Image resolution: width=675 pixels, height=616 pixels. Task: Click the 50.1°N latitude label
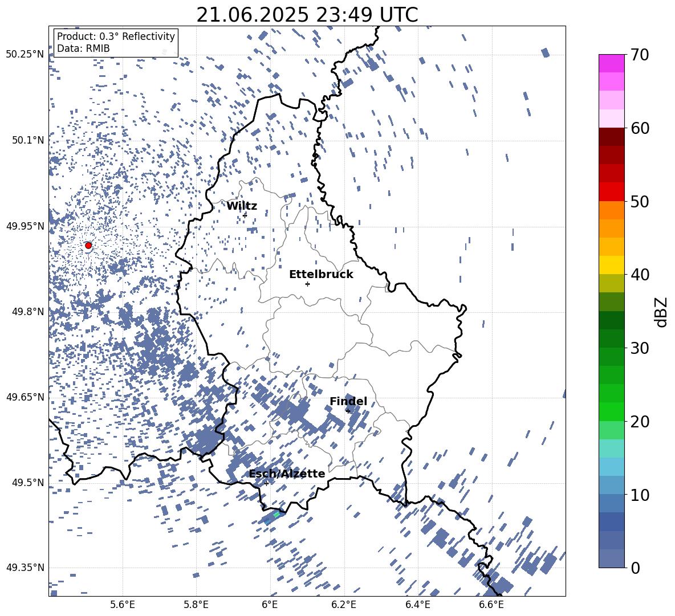pos(28,140)
